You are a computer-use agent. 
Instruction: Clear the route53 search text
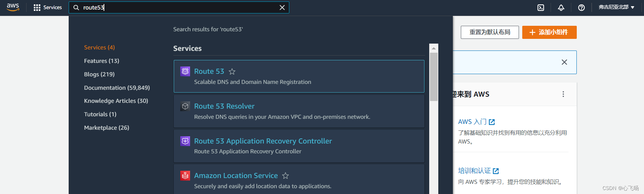[282, 7]
